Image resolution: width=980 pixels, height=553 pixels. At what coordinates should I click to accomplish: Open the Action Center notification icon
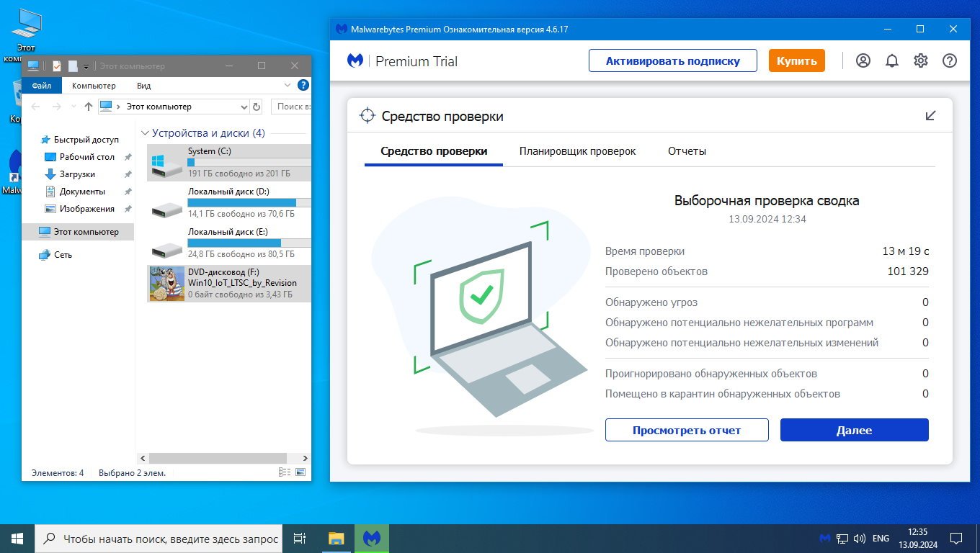[x=956, y=538]
